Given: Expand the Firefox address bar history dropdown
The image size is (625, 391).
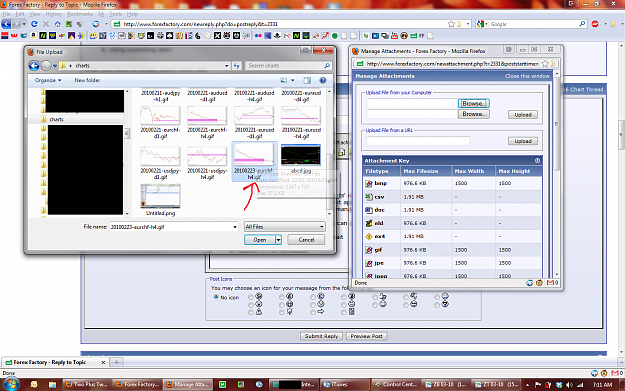Looking at the screenshot, I should pyautogui.click(x=468, y=24).
